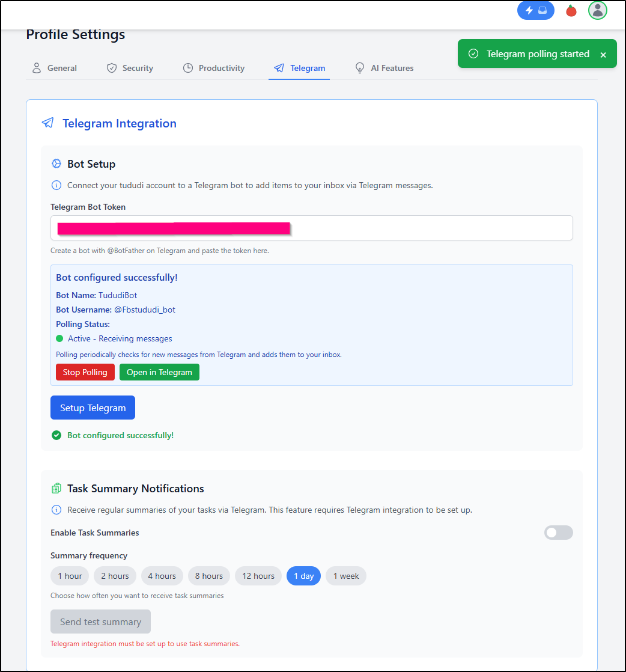Stop Telegram polling
The image size is (626, 672).
tap(85, 372)
